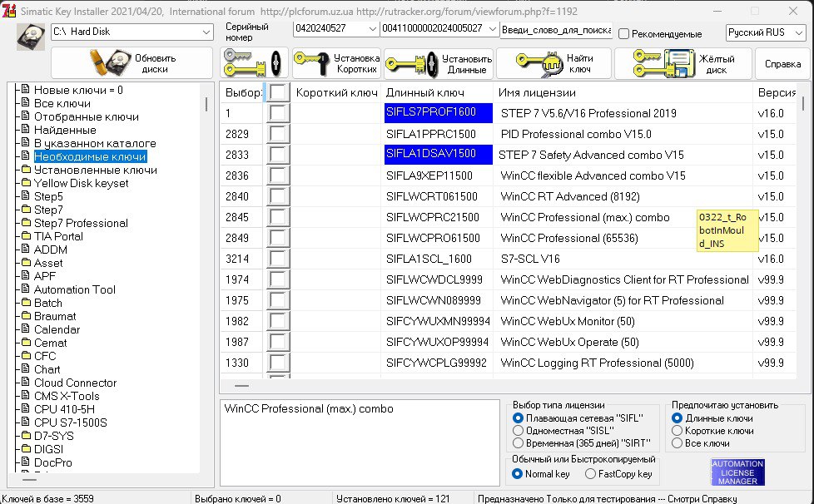814x504 pixels.
Task: Click the Step7 Professional folder icon
Action: (x=26, y=223)
